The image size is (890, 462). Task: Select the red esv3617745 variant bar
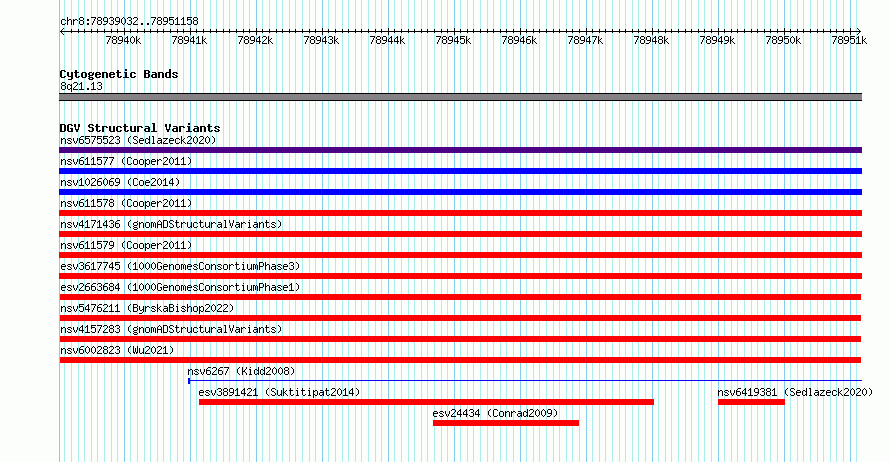point(460,276)
